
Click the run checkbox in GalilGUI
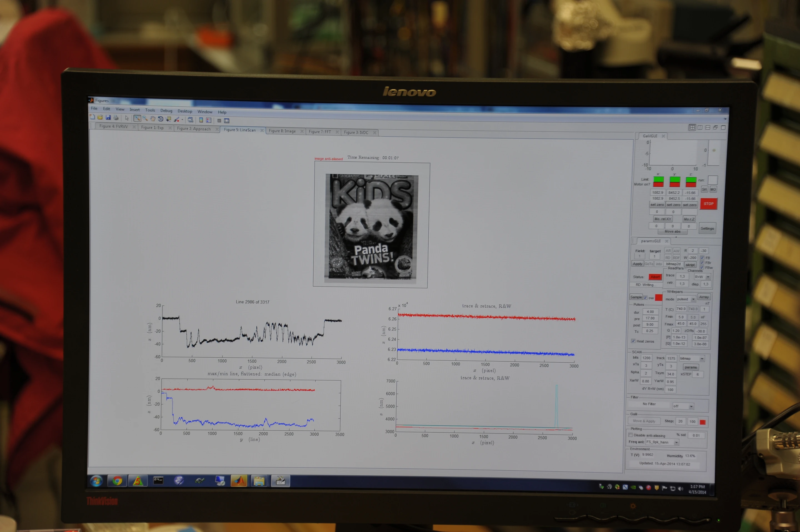(x=713, y=180)
